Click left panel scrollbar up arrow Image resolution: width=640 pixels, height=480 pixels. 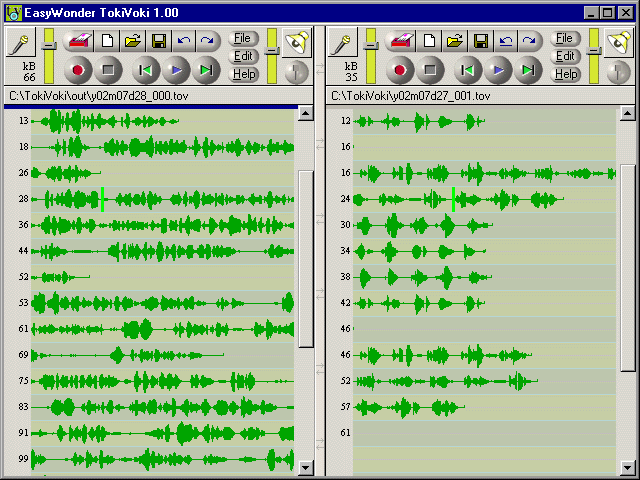(x=306, y=113)
